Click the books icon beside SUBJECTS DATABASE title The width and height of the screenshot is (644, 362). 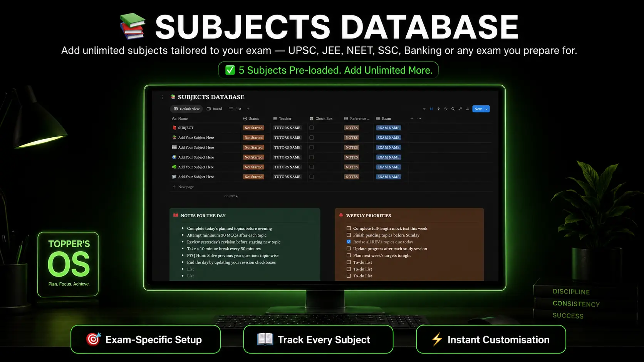(173, 97)
